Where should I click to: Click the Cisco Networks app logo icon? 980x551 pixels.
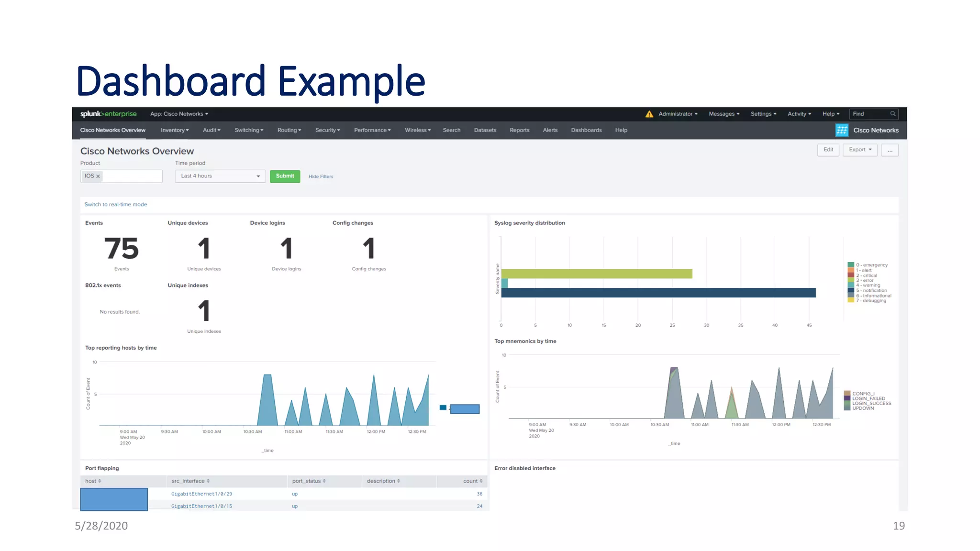pyautogui.click(x=842, y=130)
